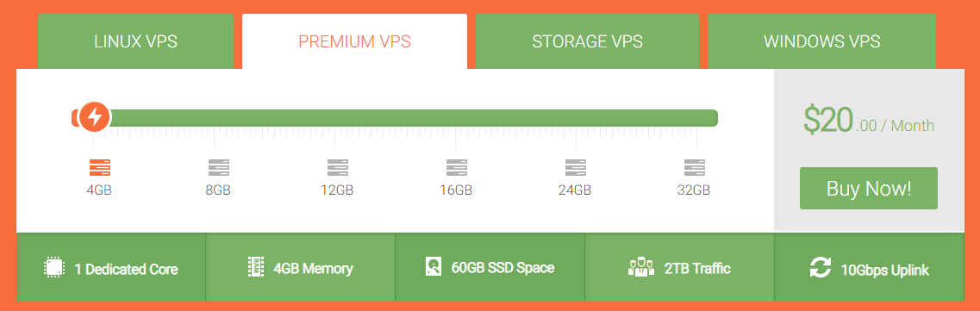This screenshot has width=980, height=311.
Task: Click the $20.00 / Month price text
Action: pyautogui.click(x=869, y=121)
